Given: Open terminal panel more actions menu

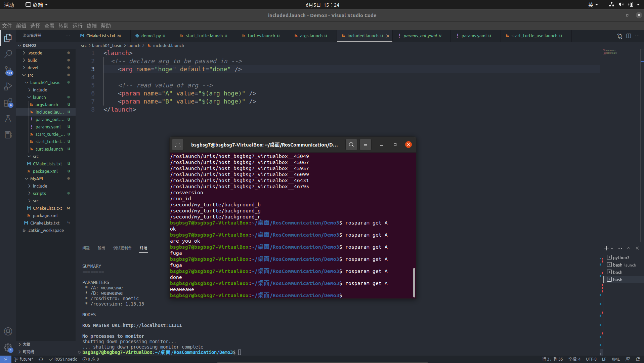Looking at the screenshot, I should [620, 248].
